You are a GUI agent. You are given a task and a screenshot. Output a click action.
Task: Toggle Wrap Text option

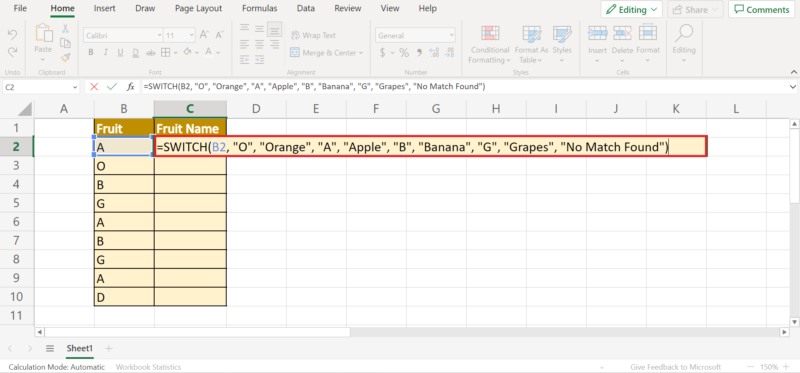click(x=313, y=35)
